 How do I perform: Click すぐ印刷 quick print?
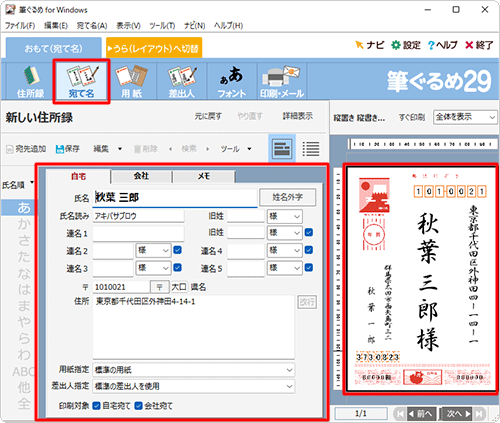coord(412,117)
